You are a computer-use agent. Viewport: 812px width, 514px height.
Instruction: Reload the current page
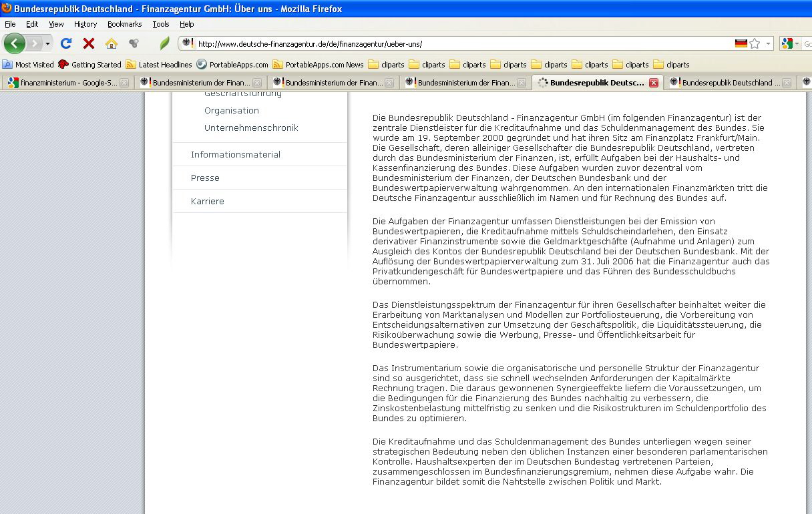coord(65,43)
